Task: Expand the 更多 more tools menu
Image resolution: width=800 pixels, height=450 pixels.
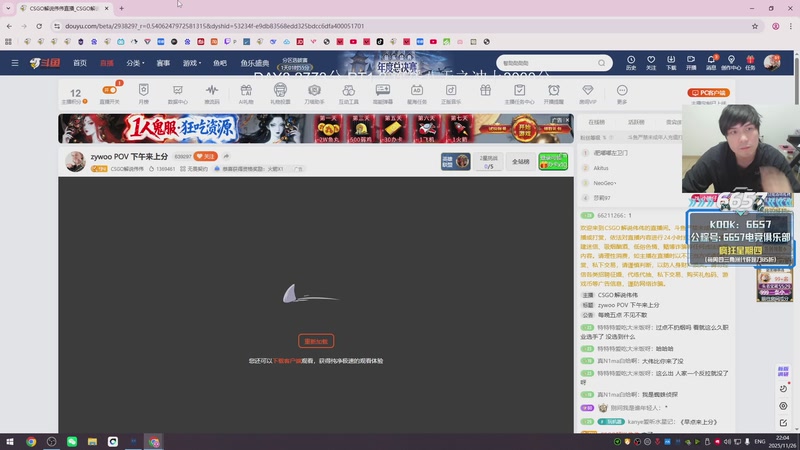Action: coord(622,94)
